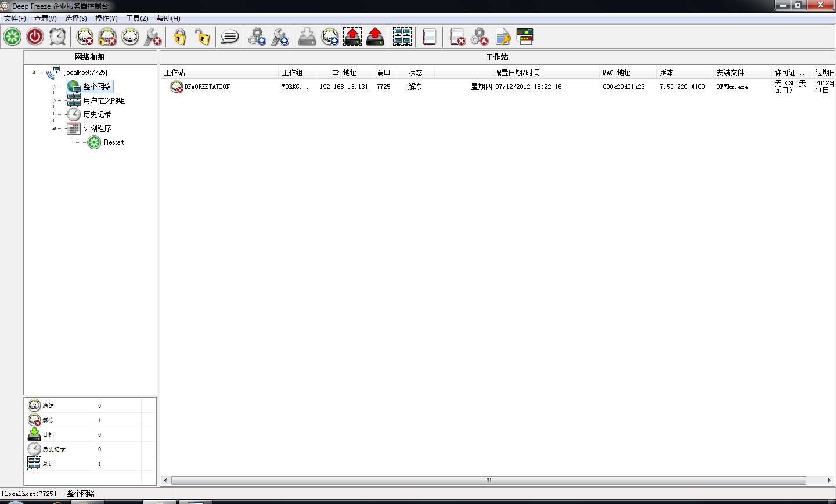Click the horizontal scrollbar left arrow
The width and height of the screenshot is (836, 504).
point(166,480)
